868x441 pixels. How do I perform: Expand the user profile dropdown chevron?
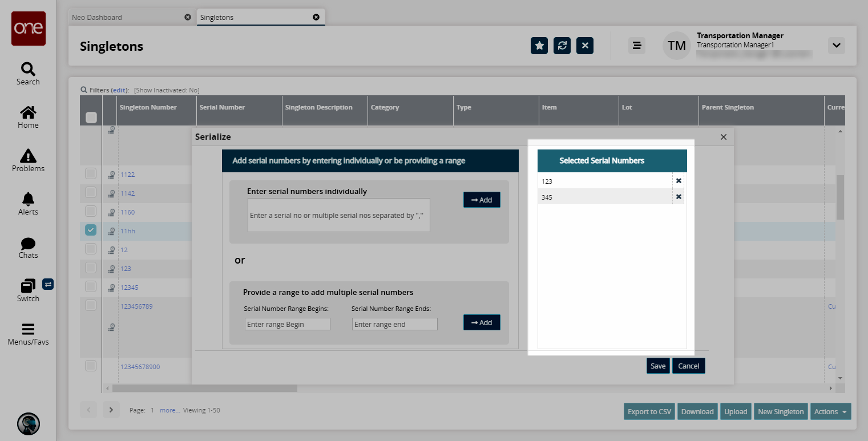coord(837,46)
